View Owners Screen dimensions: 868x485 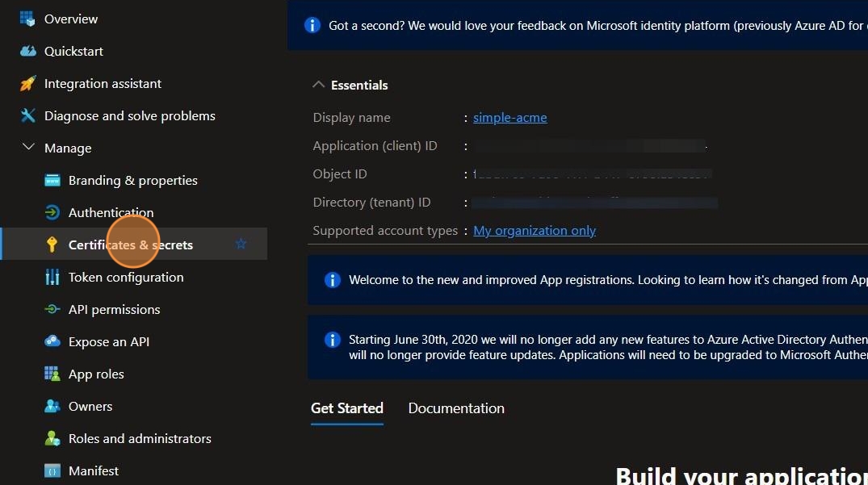(90, 406)
